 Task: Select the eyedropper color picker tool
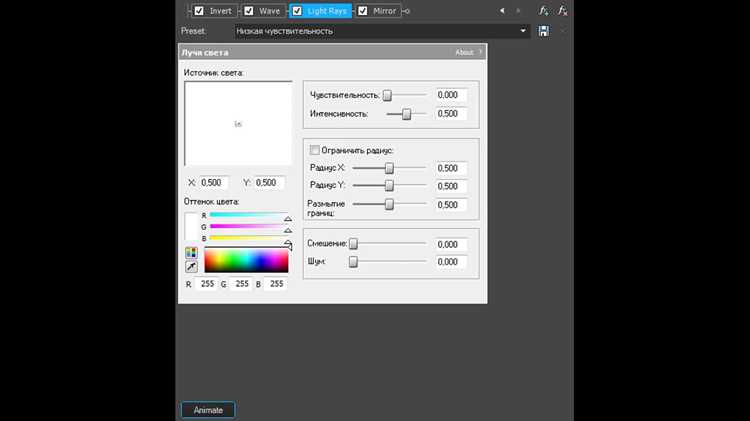point(191,266)
